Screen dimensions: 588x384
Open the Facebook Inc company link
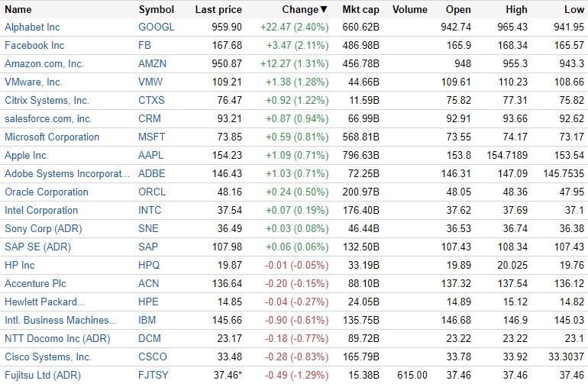tap(34, 45)
